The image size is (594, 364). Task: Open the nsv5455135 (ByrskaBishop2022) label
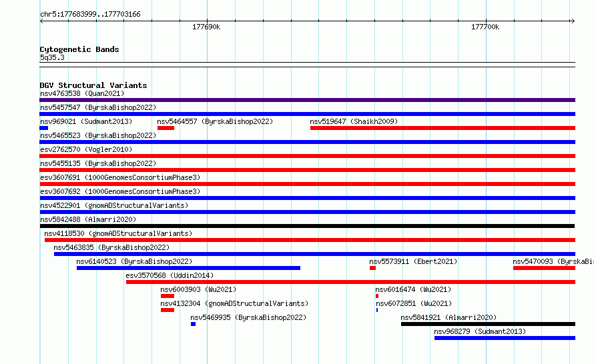[x=98, y=163]
